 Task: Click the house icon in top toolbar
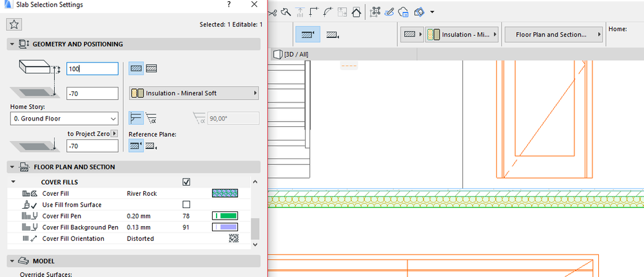[x=356, y=12]
